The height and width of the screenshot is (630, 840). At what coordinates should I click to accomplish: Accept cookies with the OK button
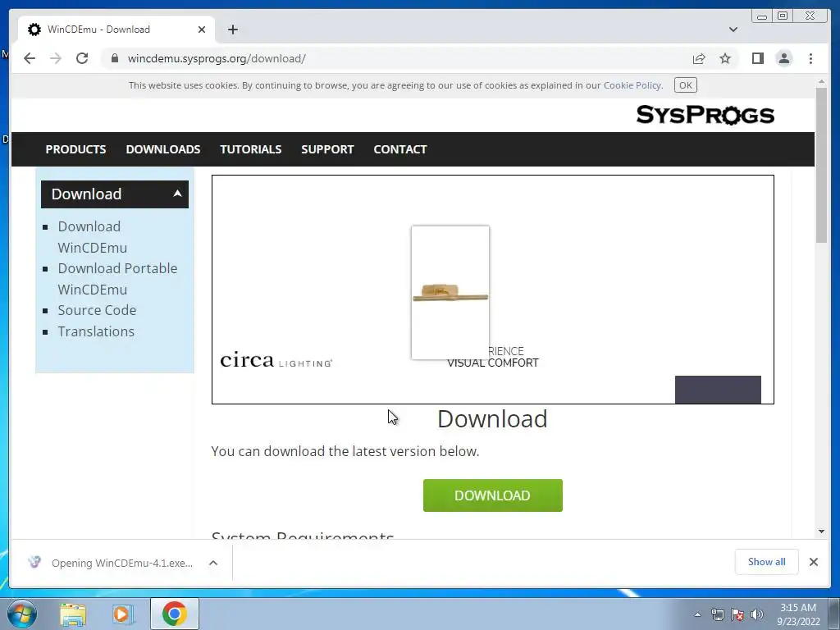click(685, 85)
